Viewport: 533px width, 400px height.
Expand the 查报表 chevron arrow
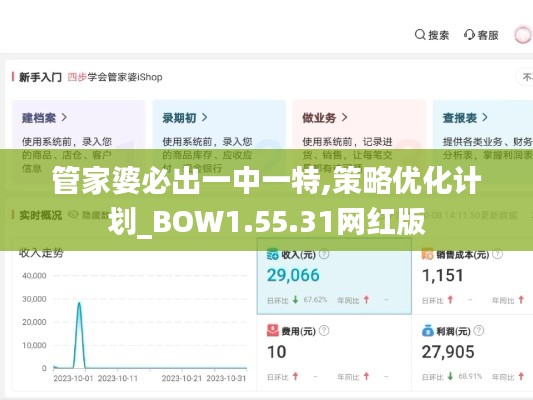[485, 118]
